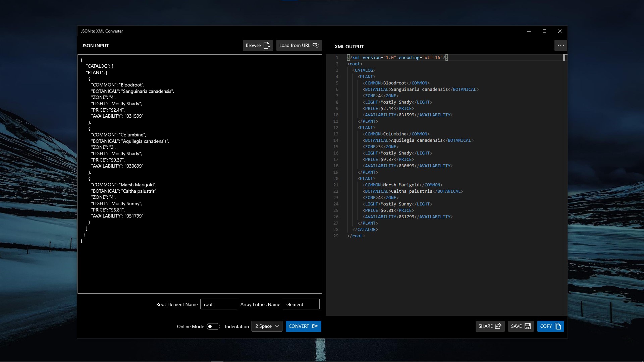Image resolution: width=644 pixels, height=362 pixels.
Task: Open the Indentation 2 Space dropdown
Action: click(267, 326)
